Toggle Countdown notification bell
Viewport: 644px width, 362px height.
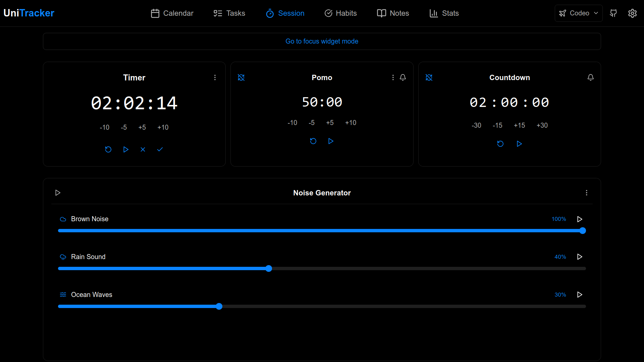(590, 77)
